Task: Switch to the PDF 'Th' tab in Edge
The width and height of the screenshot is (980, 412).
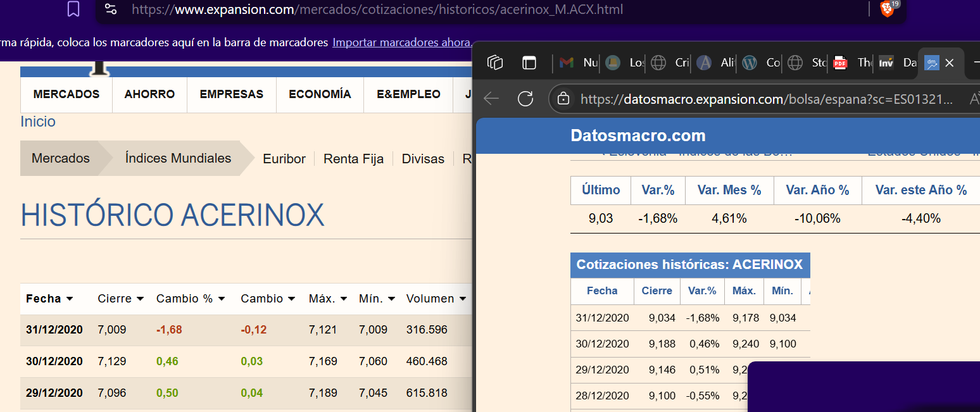Action: [x=852, y=63]
